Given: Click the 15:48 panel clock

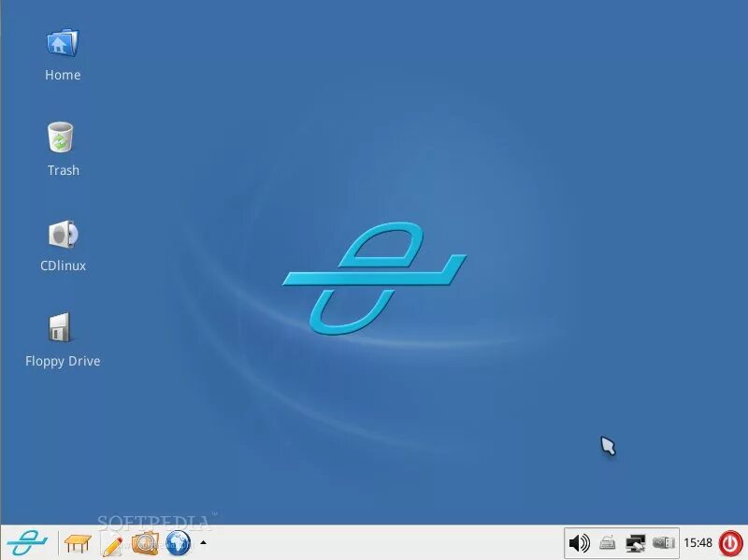Looking at the screenshot, I should [698, 543].
